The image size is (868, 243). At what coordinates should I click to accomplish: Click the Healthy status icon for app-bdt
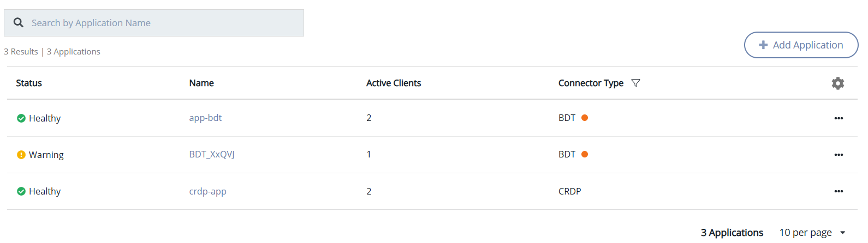coord(21,118)
